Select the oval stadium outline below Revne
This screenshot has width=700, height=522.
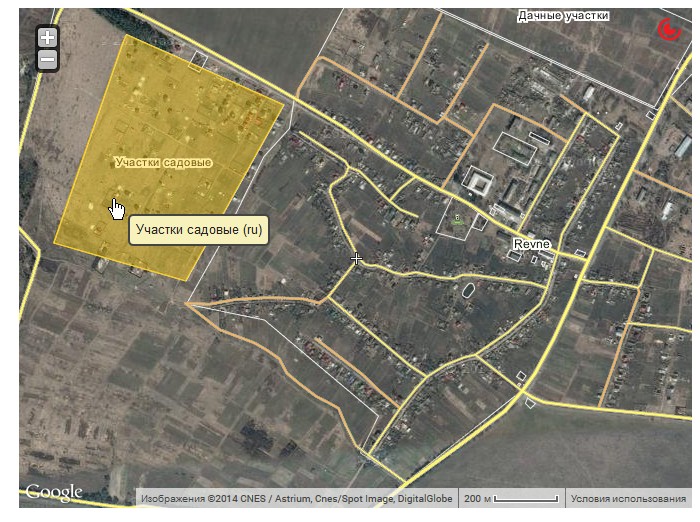pyautogui.click(x=468, y=290)
